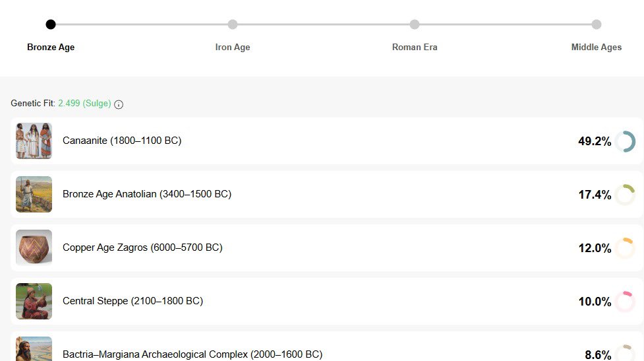Select Bronze Age Anatolian (3400–1500 BC) text
The height and width of the screenshot is (361, 644).
click(x=147, y=194)
